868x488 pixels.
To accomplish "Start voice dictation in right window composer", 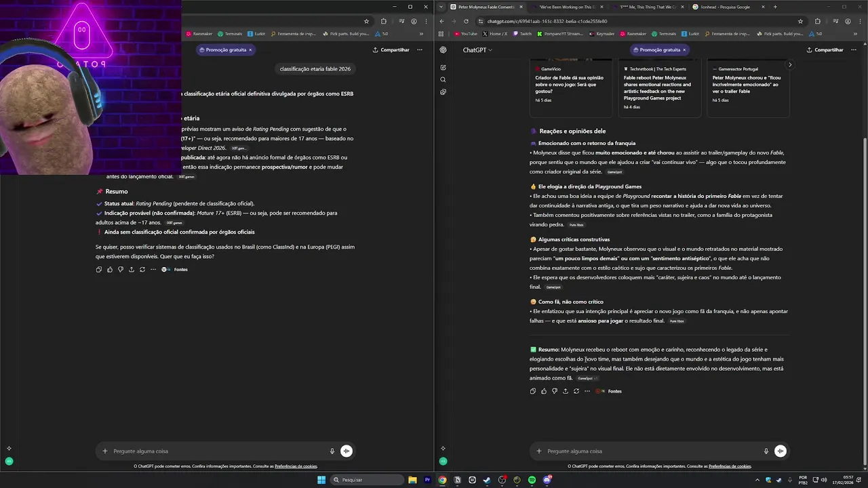I will [x=766, y=451].
